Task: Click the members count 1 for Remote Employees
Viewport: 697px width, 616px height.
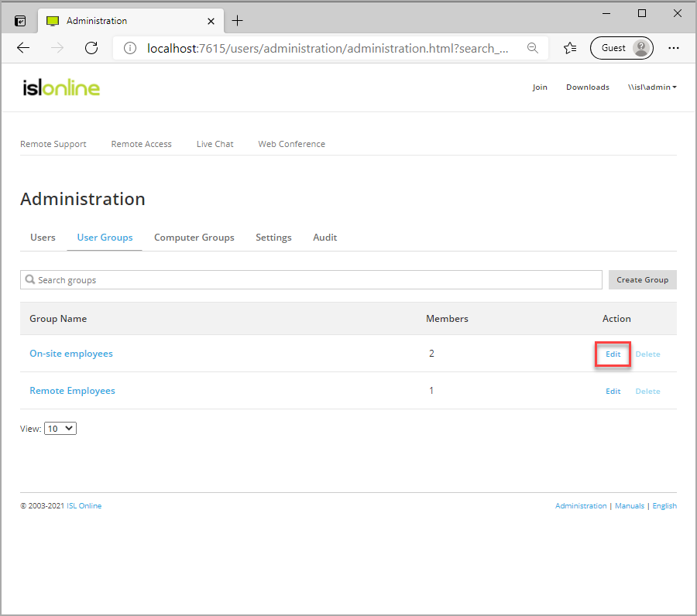Action: coord(431,390)
